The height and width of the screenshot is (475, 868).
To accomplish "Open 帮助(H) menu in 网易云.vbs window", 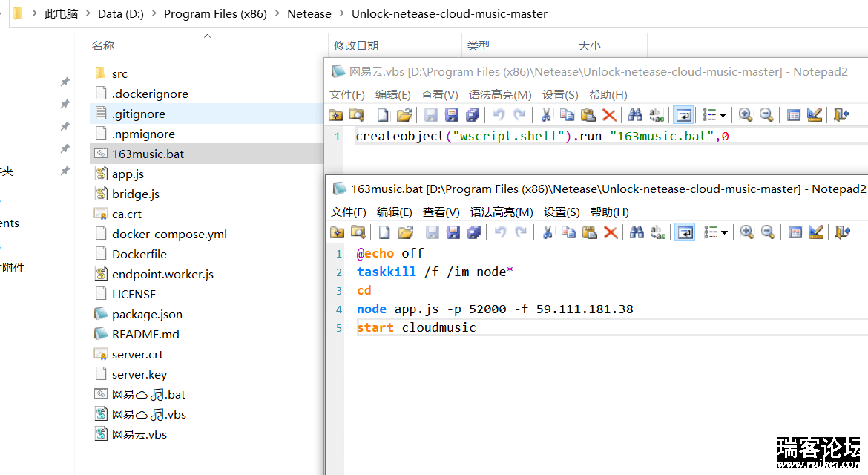I will (x=608, y=95).
